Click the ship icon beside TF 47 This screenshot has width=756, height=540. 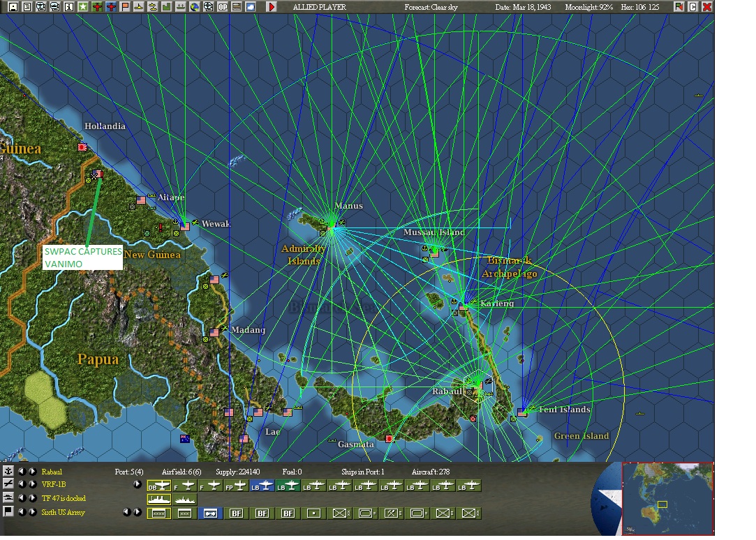pos(8,497)
